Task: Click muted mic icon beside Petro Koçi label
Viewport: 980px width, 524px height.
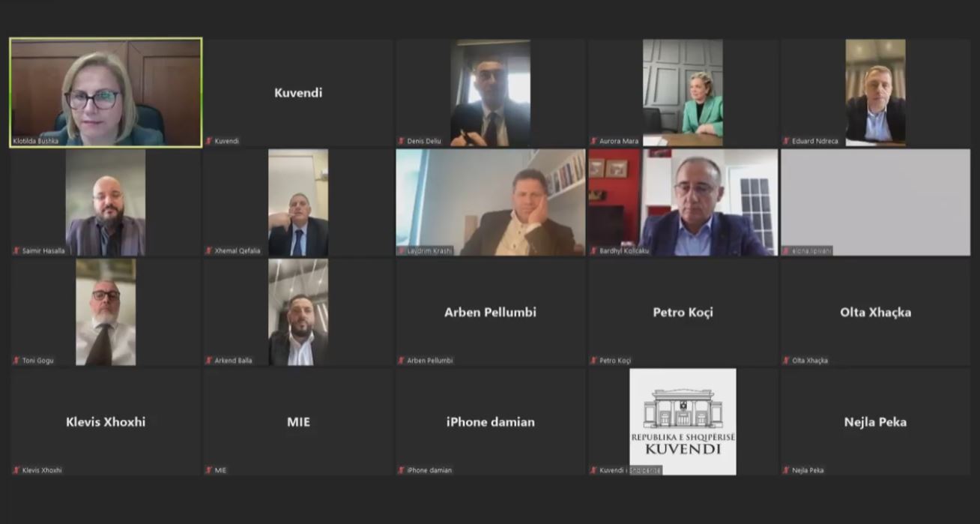Action: [593, 361]
